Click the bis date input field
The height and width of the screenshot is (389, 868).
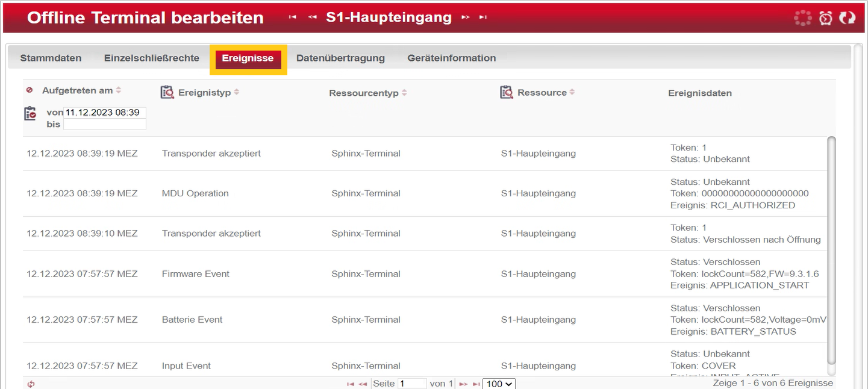pyautogui.click(x=104, y=124)
